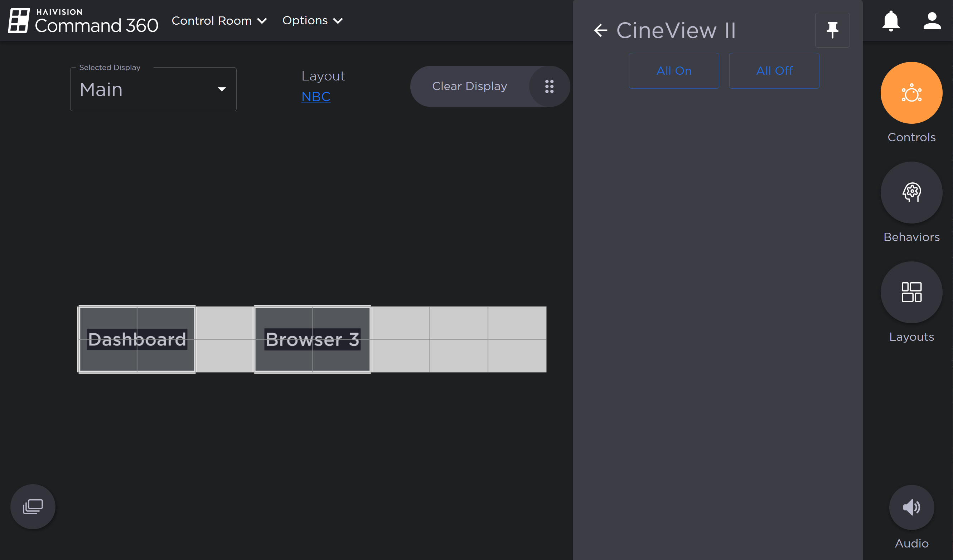Open the NBC layout link
The width and height of the screenshot is (953, 560).
coord(316,96)
